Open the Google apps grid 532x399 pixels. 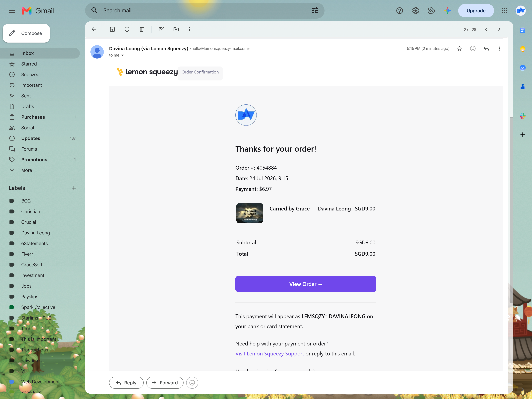tap(505, 11)
